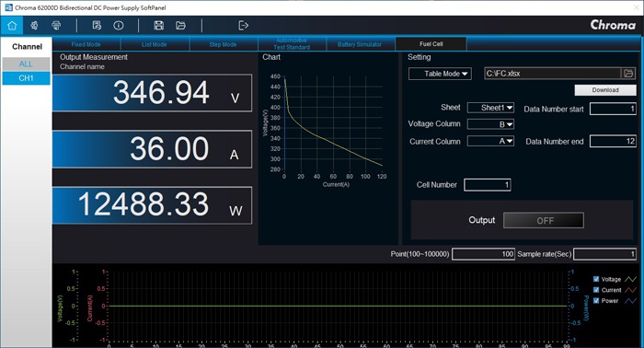Viewport: 644px width, 348px height.
Task: Toggle the Output OFF button
Action: (x=544, y=221)
